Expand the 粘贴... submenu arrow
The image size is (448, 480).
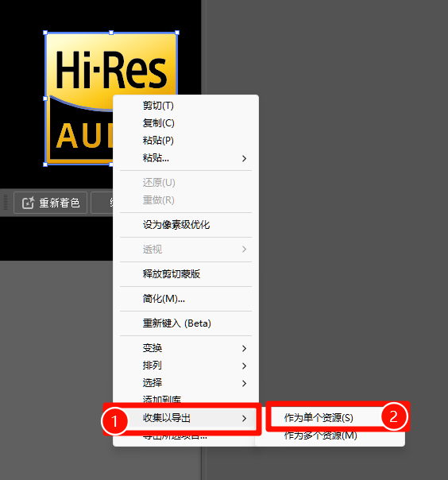pos(244,159)
